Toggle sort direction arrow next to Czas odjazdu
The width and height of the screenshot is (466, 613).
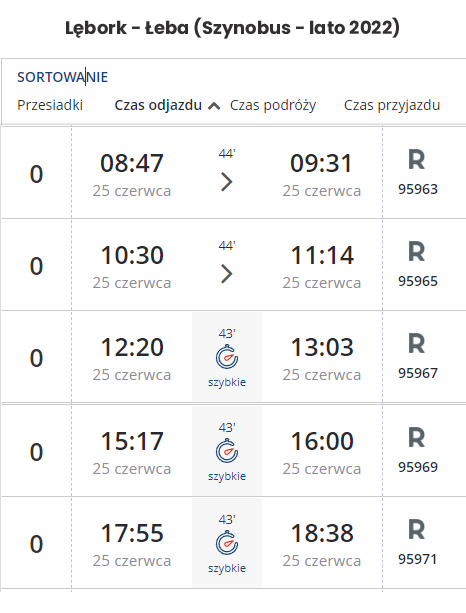tap(214, 106)
